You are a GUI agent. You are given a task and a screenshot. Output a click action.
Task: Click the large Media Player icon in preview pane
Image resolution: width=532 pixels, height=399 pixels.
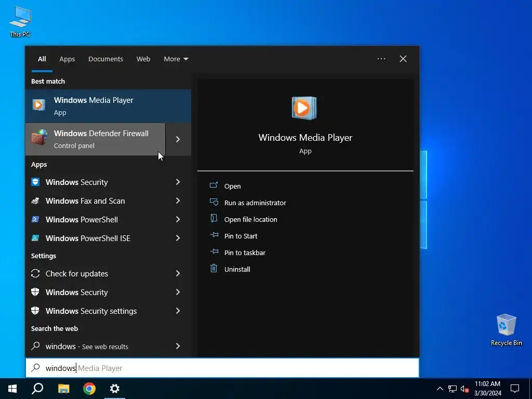(x=304, y=108)
